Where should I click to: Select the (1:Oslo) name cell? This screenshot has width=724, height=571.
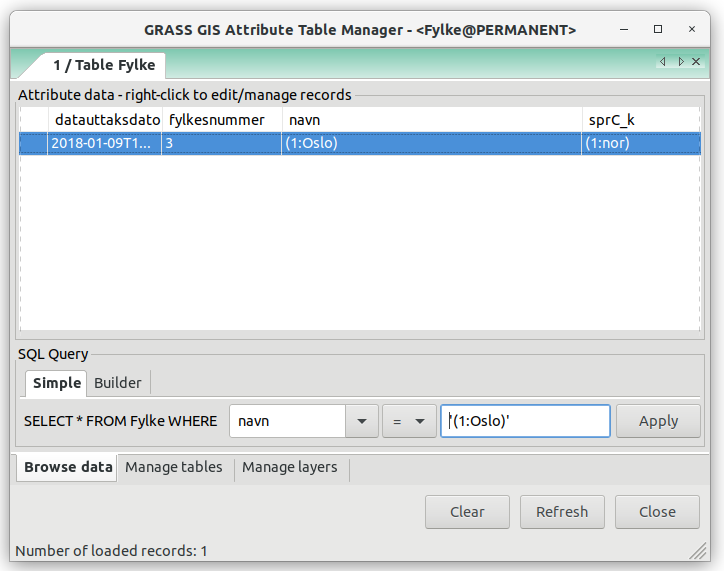pyautogui.click(x=432, y=143)
